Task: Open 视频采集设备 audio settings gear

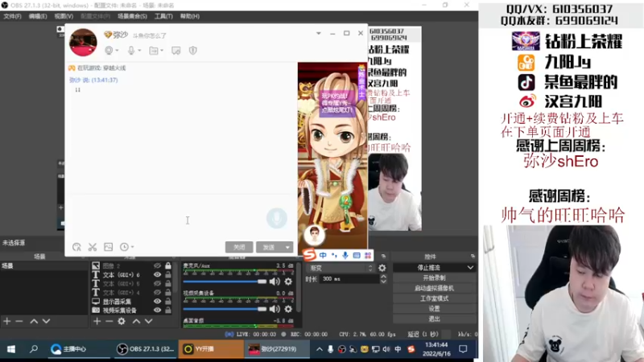Action: pos(288,309)
